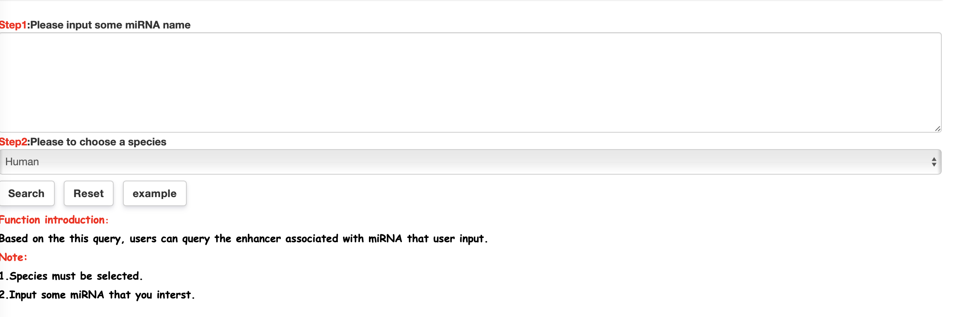The width and height of the screenshot is (980, 317).
Task: Click inside the miRNA name text area
Action: coord(471,82)
